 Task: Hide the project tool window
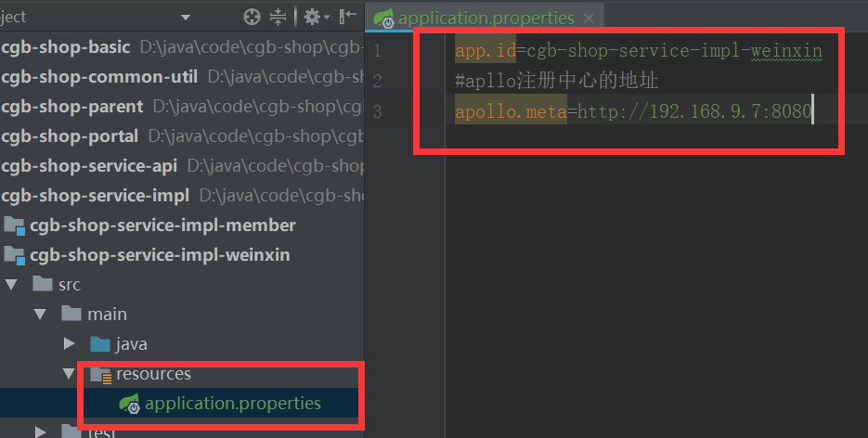click(x=347, y=17)
